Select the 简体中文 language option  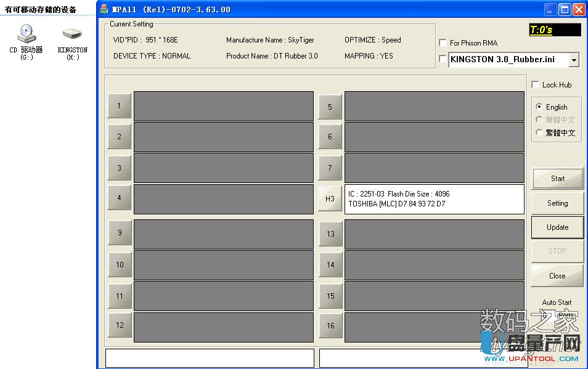pos(538,119)
